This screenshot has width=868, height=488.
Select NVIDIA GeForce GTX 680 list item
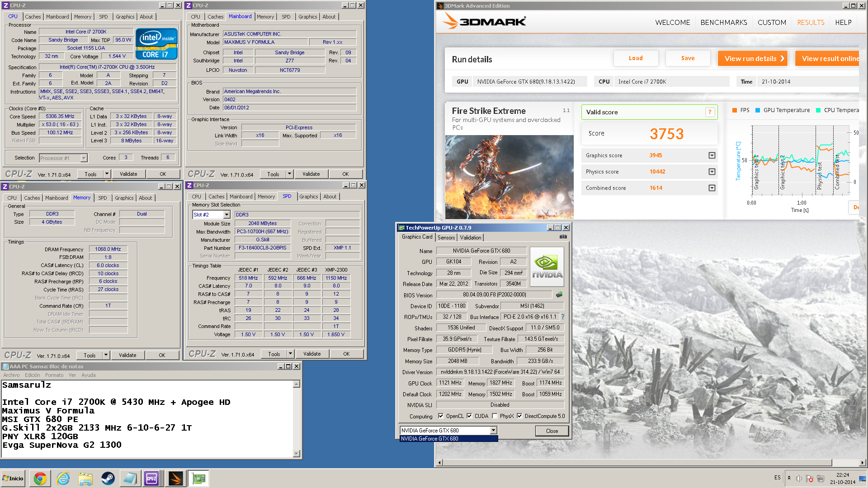pos(448,439)
